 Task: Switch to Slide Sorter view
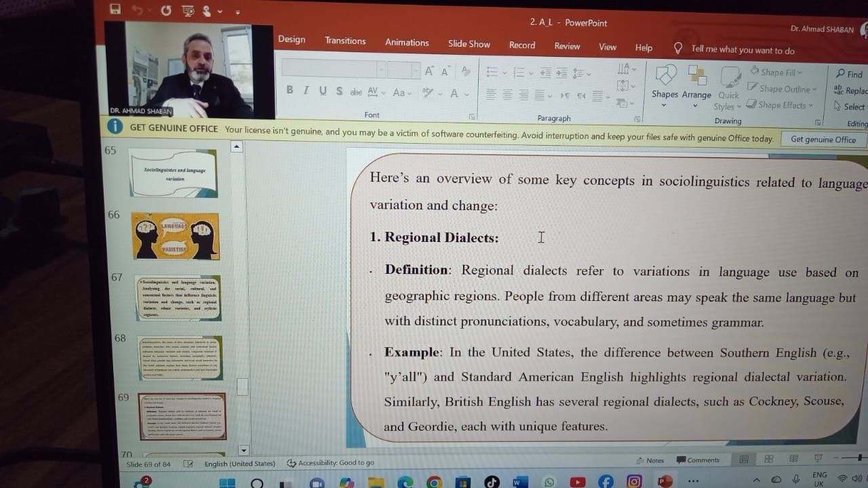pyautogui.click(x=768, y=460)
